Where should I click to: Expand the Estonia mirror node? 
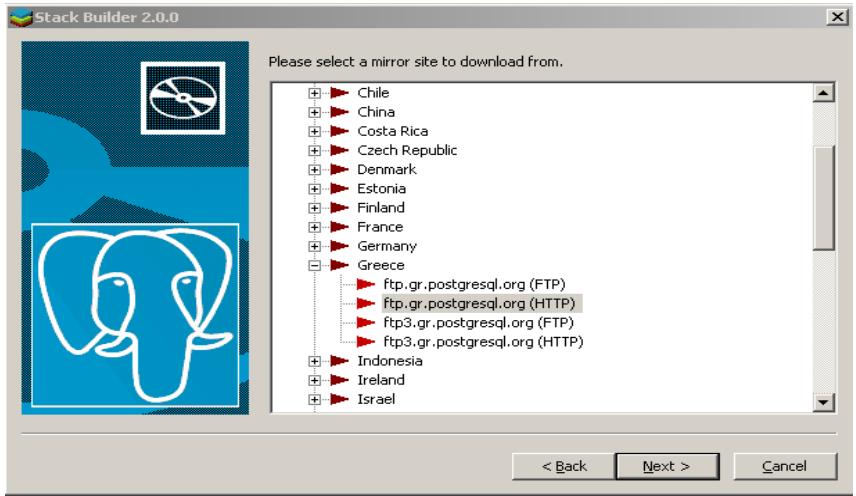click(x=314, y=189)
